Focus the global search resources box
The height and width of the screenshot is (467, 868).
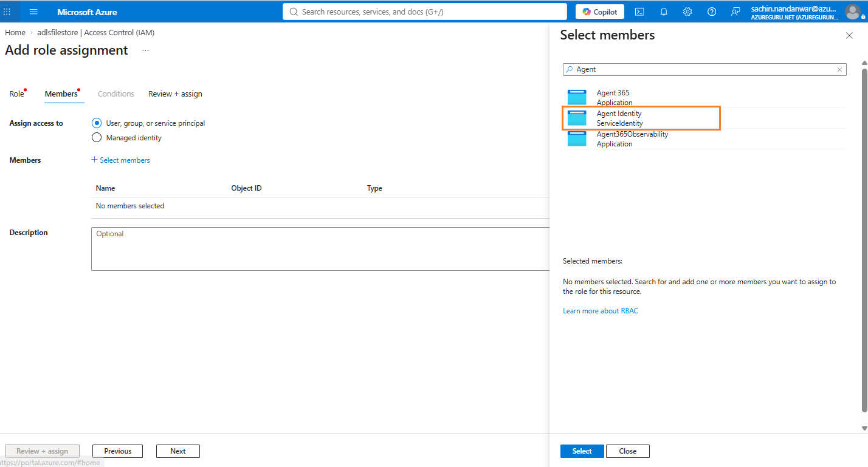[425, 12]
